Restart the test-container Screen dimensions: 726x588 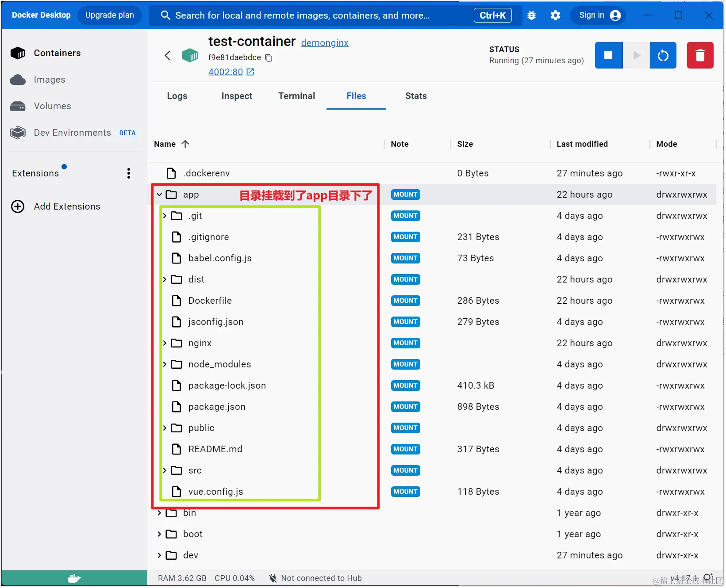click(663, 55)
